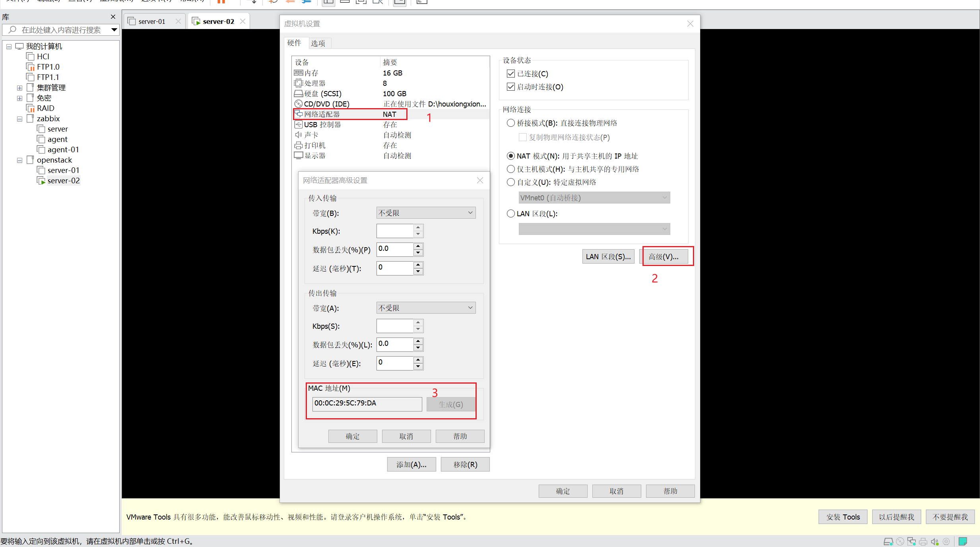Toggle the 启动时连接(O) checkbox
This screenshot has width=980, height=547.
(x=511, y=87)
